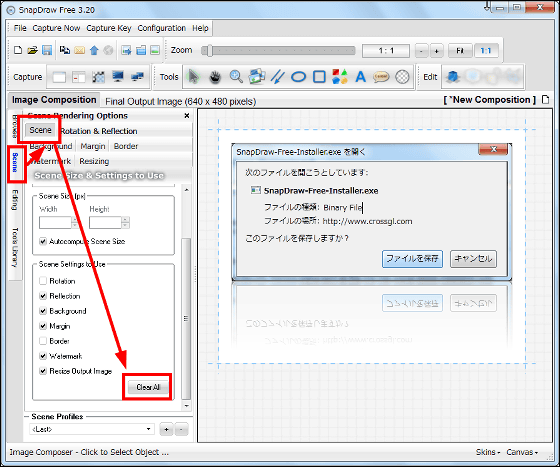Open the Editing side tab
This screenshot has width=560, height=467.
point(15,200)
